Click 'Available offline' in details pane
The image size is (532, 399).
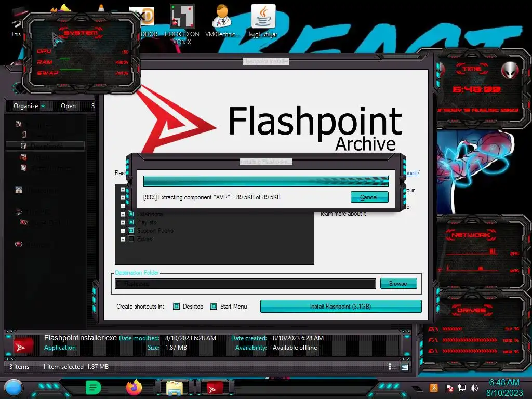tap(295, 348)
